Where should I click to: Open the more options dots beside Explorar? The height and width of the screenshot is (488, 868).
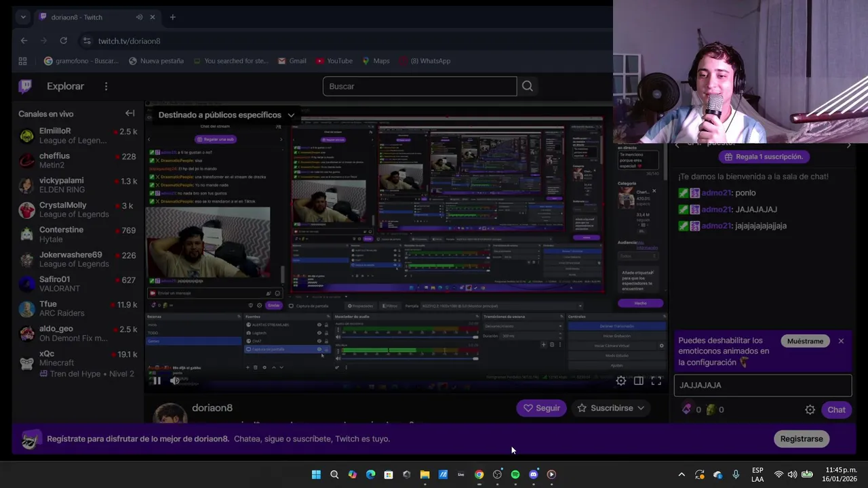pos(106,86)
